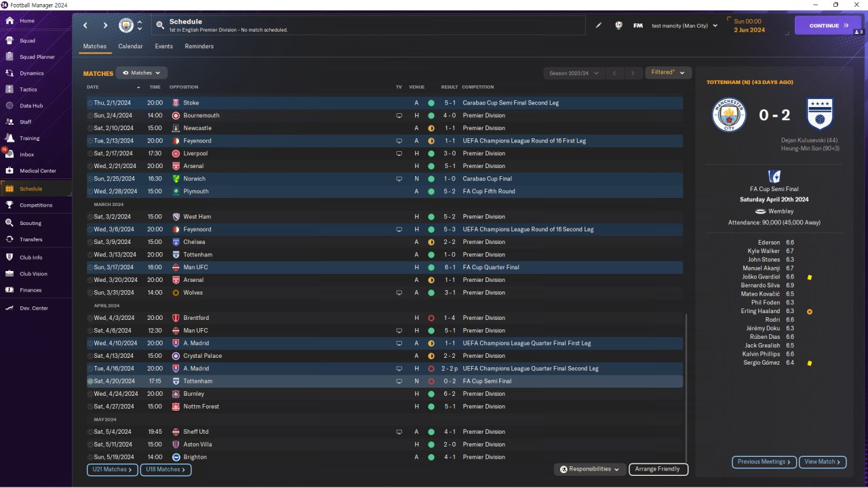
Task: Sort matches by the Date column header
Action: pos(93,87)
